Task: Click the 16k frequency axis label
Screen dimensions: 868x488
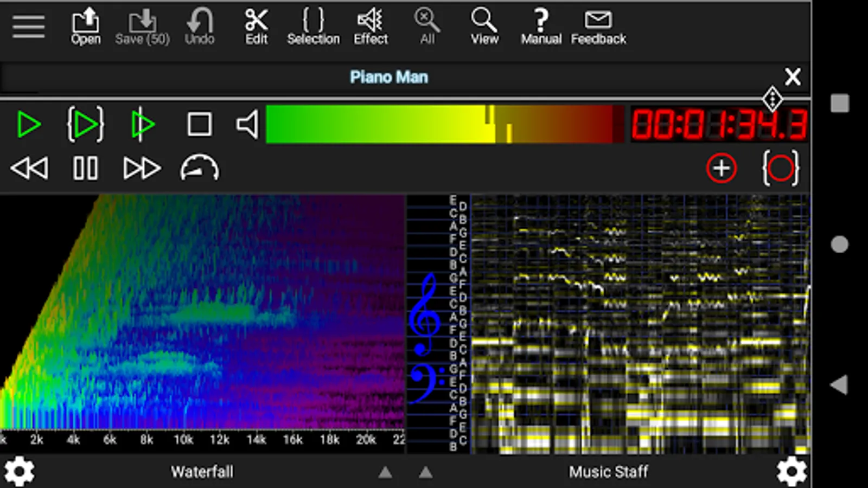Action: pyautogui.click(x=293, y=440)
